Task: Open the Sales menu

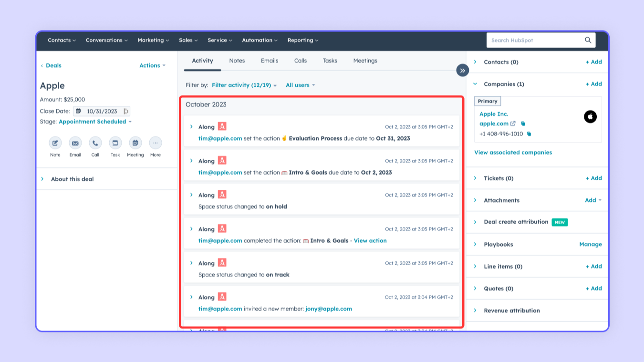Action: 188,41
